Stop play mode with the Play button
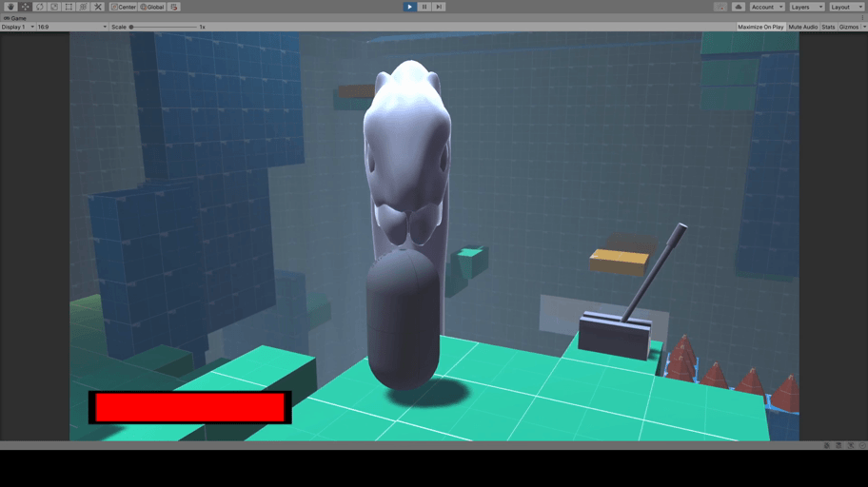The width and height of the screenshot is (868, 487). click(x=409, y=7)
